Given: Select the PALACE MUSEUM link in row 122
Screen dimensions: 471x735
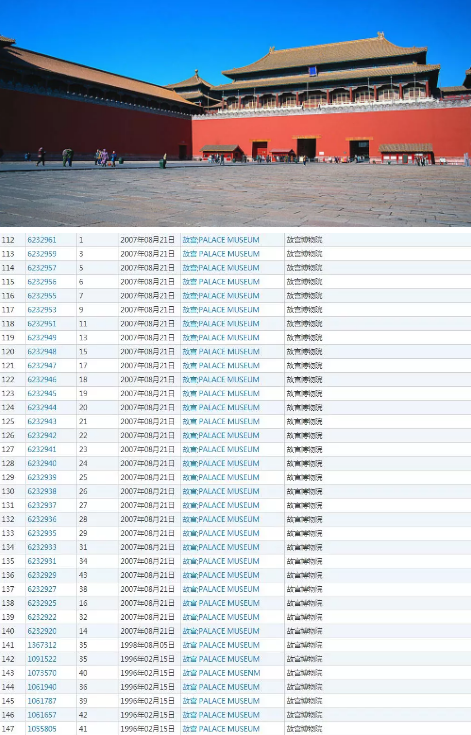Looking at the screenshot, I should [x=221, y=380].
